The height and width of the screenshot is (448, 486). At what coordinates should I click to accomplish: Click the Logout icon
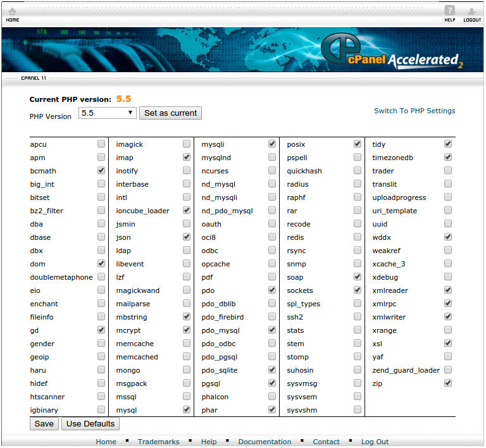472,15
